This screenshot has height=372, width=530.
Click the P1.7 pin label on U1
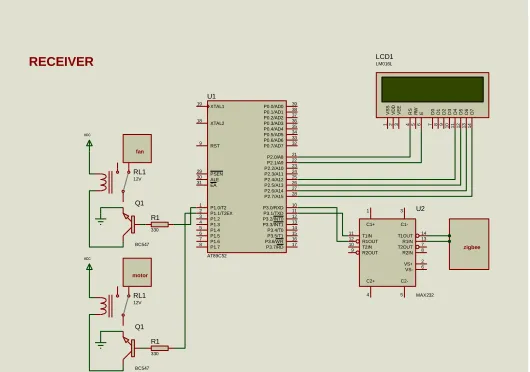pos(215,247)
